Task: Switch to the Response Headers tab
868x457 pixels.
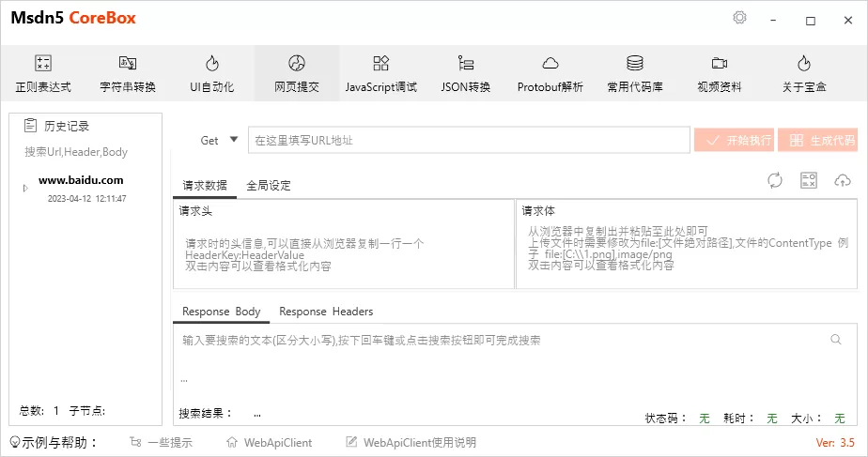Action: [x=326, y=312]
